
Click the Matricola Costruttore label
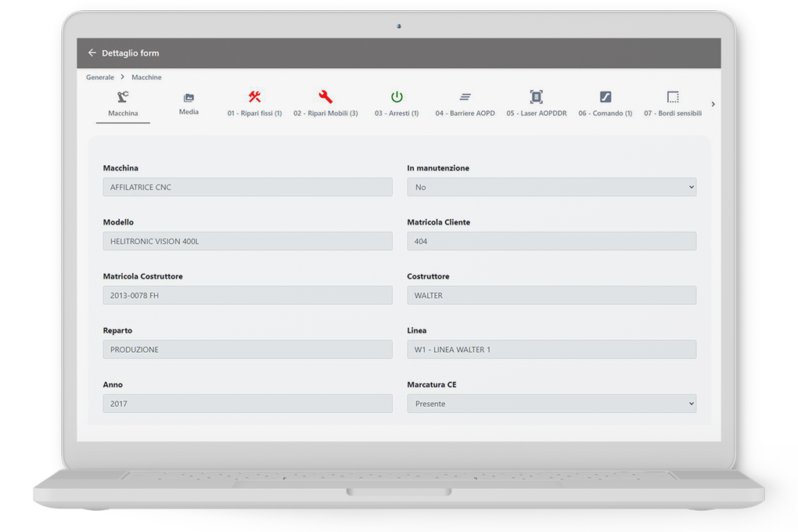coord(142,276)
